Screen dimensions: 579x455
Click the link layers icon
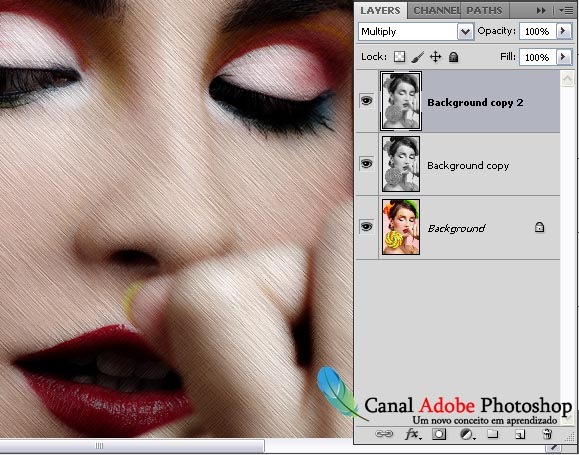(x=384, y=434)
